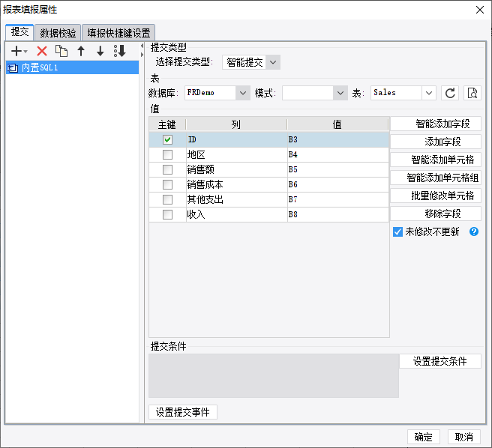Click the B7 value cell

click(x=338, y=199)
